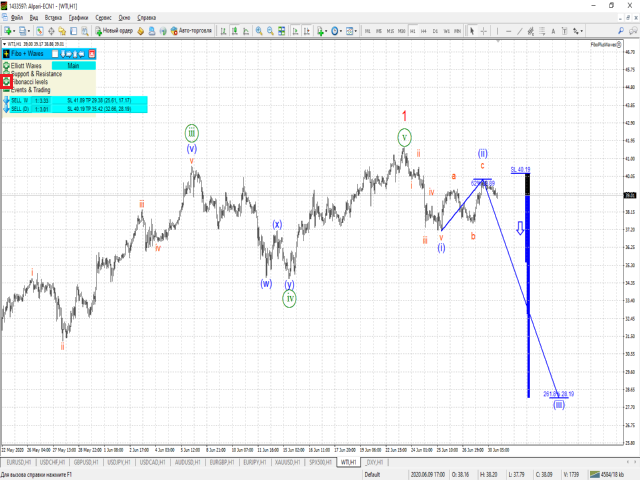Screen dimensions: 640x480
Task: Select the H1 timeframe button
Action: [413, 31]
